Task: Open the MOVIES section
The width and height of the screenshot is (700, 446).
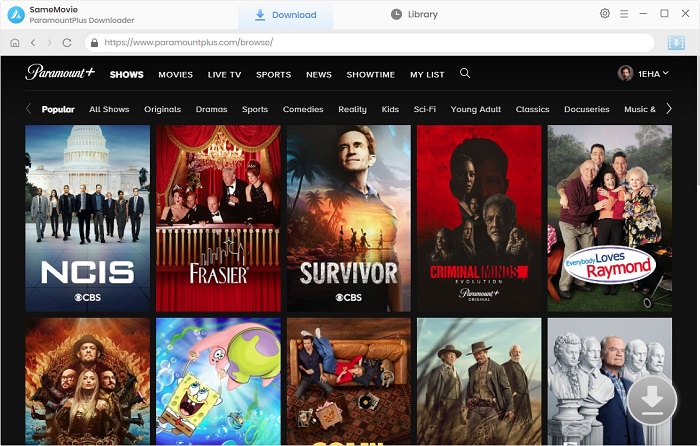Action: [x=175, y=75]
